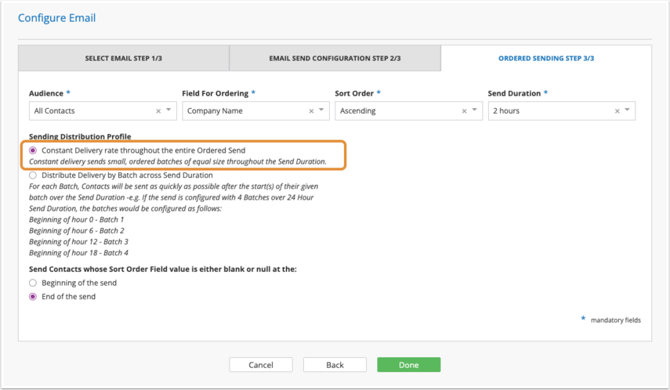670x390 pixels.
Task: Click the All Contacts audience value
Action: click(x=54, y=111)
